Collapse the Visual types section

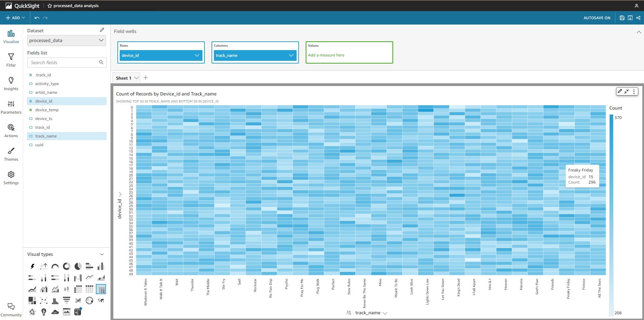point(102,254)
